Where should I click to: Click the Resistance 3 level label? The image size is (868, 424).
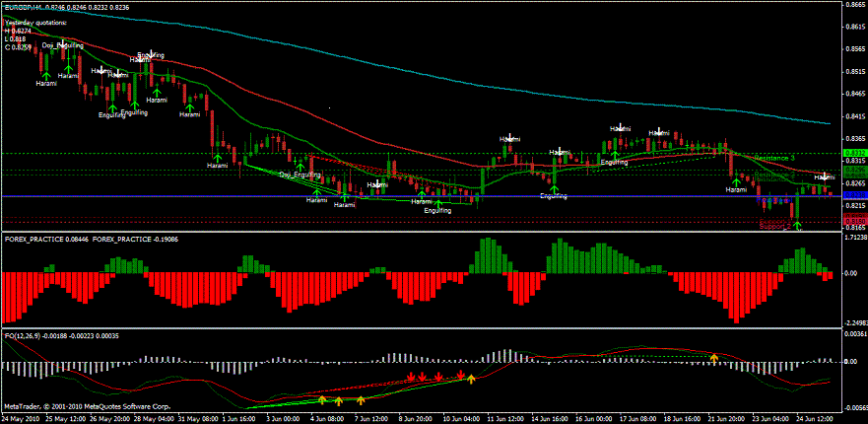click(x=773, y=159)
